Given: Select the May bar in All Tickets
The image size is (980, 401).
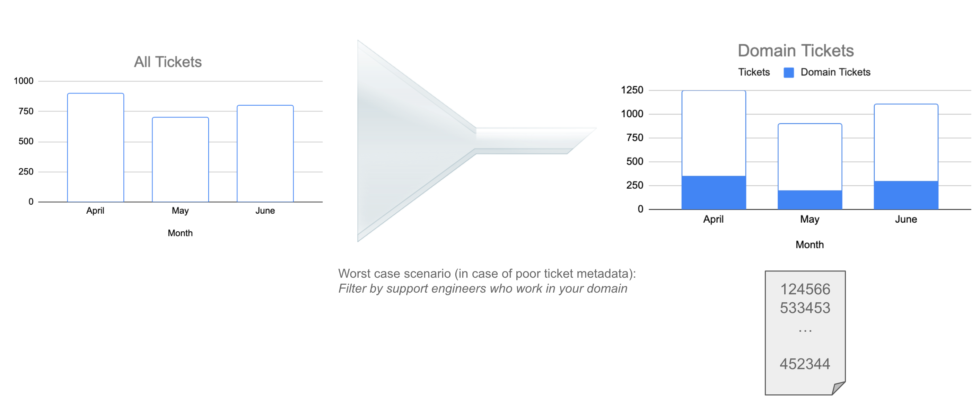Looking at the screenshot, I should pos(180,160).
